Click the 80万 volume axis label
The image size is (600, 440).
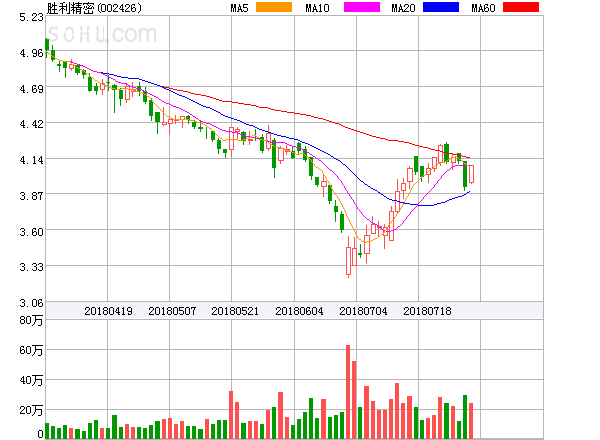(31, 320)
